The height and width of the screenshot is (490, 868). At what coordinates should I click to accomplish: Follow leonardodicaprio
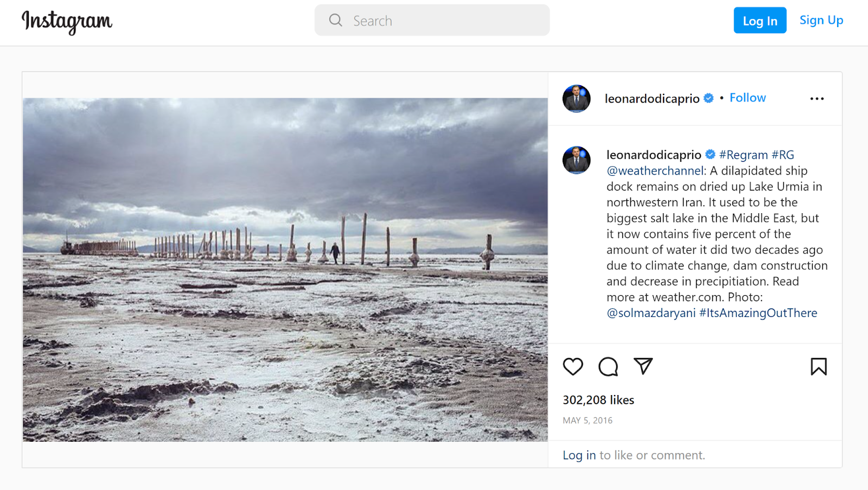pyautogui.click(x=747, y=98)
